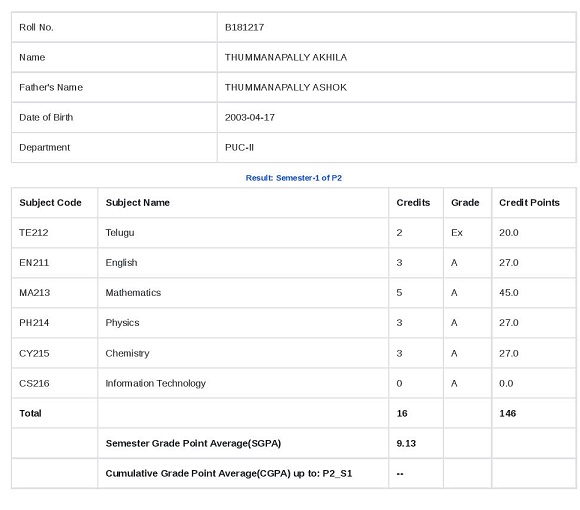The height and width of the screenshot is (510, 580).
Task: Click the Ex grade for Telugu
Action: point(457,233)
